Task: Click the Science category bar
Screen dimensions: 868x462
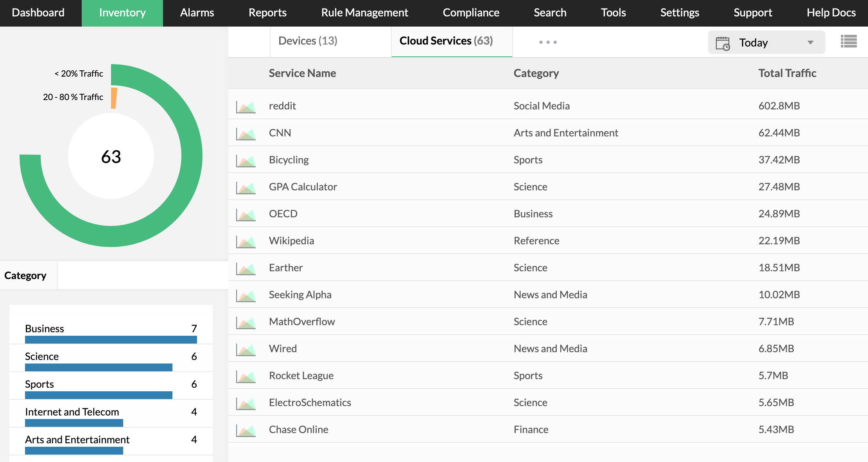Action: (x=98, y=367)
